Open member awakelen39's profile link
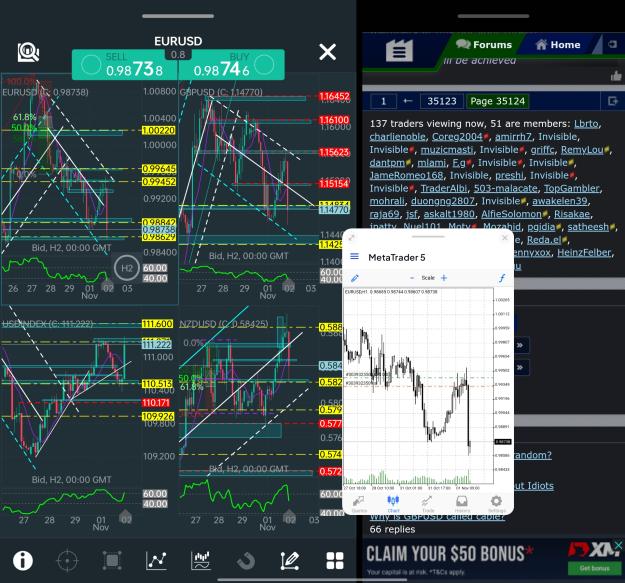The image size is (625, 583). [x=560, y=201]
